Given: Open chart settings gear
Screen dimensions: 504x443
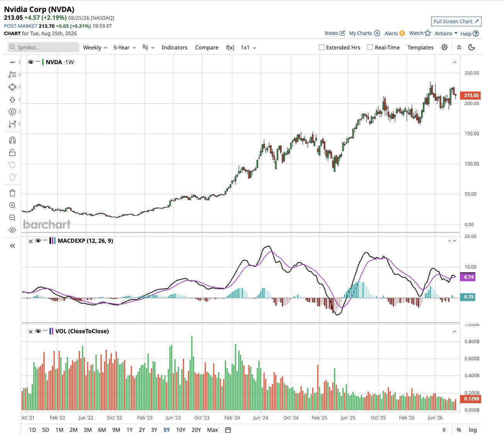Looking at the screenshot, I should pyautogui.click(x=444, y=47).
